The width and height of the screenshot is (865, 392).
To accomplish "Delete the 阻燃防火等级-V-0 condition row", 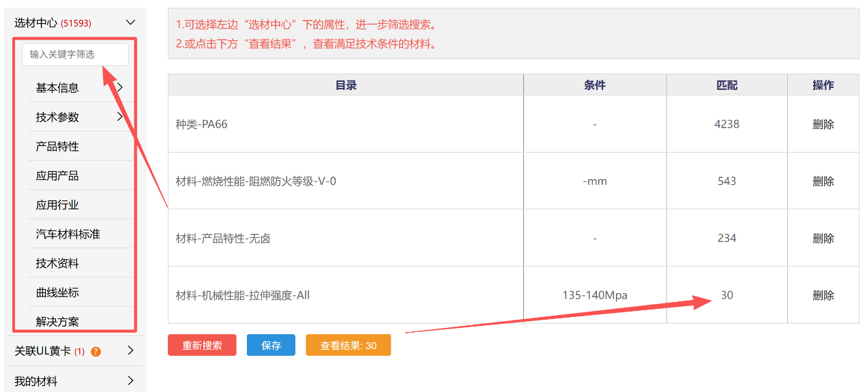I will coord(823,181).
